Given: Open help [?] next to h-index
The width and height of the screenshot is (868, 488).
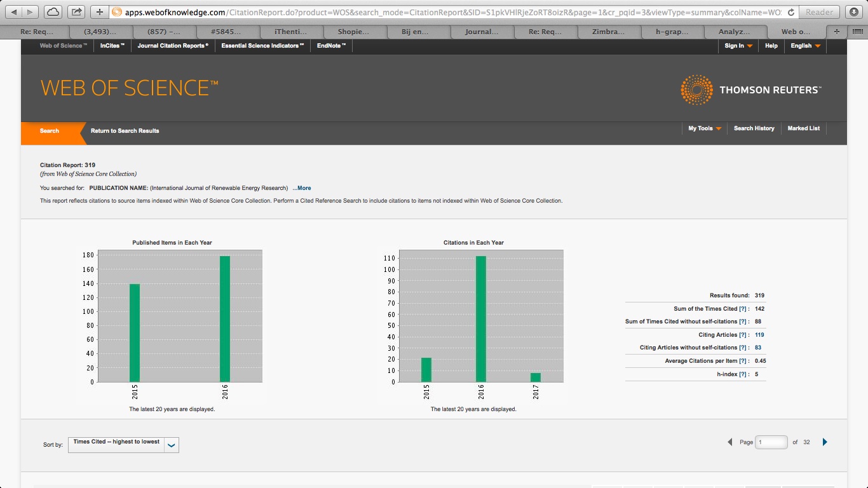Looking at the screenshot, I should [743, 374].
